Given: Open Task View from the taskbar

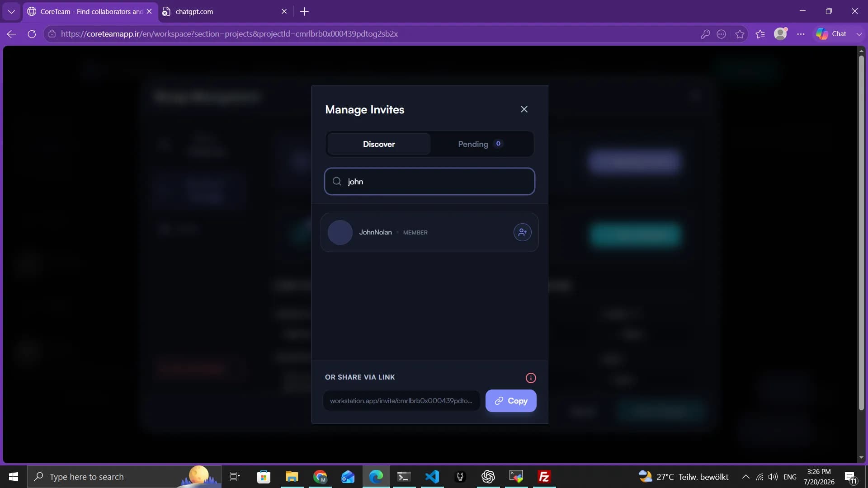Looking at the screenshot, I should (x=235, y=477).
